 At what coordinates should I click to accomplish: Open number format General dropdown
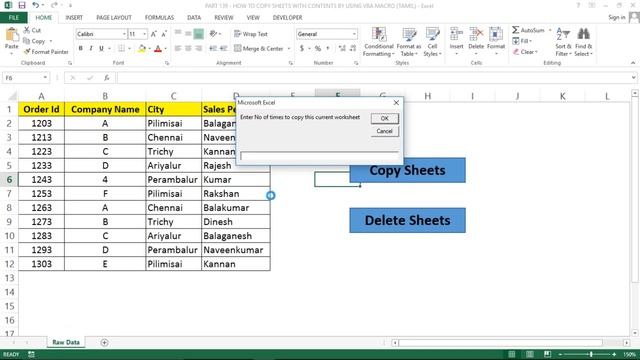[x=354, y=34]
